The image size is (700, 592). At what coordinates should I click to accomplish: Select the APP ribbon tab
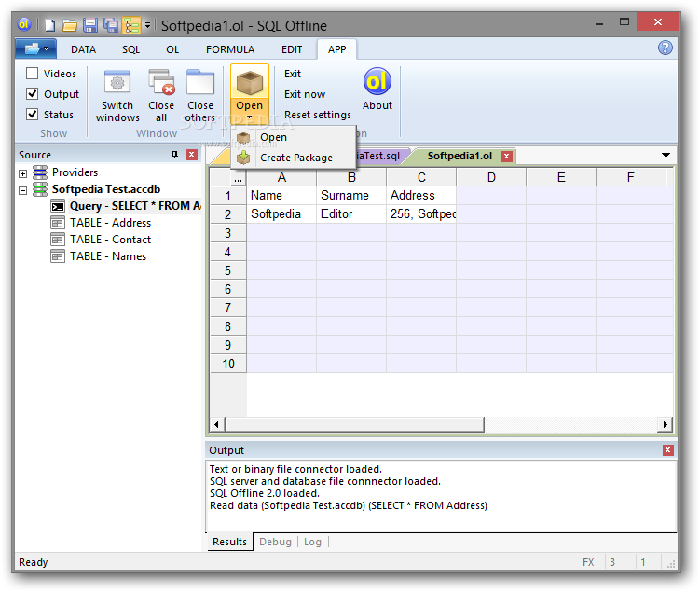click(x=336, y=49)
